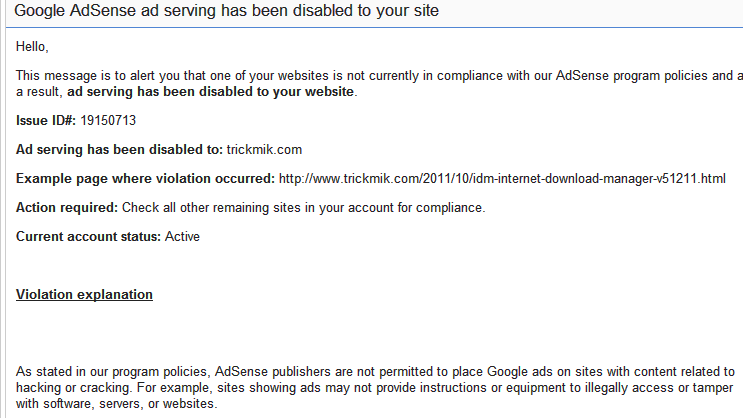The height and width of the screenshot is (418, 743).
Task: Click the opening "This message is to alert you" sentence
Action: coord(120,76)
